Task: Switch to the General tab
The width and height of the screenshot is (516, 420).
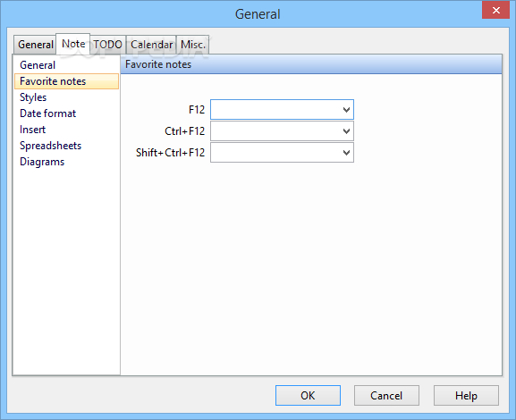Action: click(35, 45)
